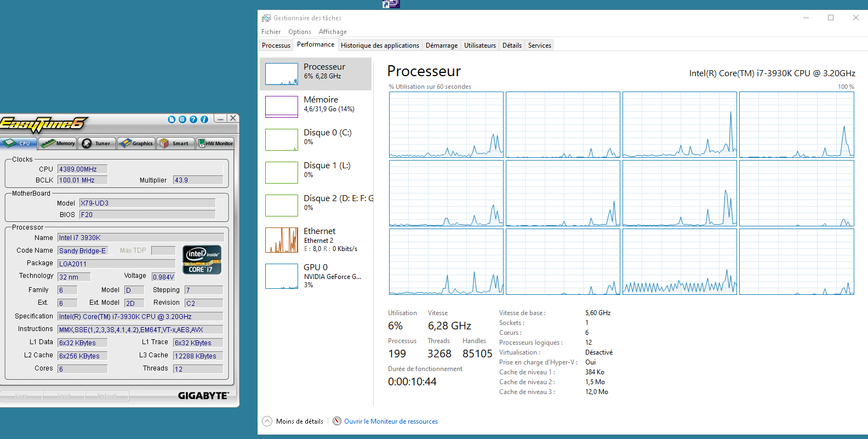Select the Mémoire item in the sidebar

pos(316,107)
